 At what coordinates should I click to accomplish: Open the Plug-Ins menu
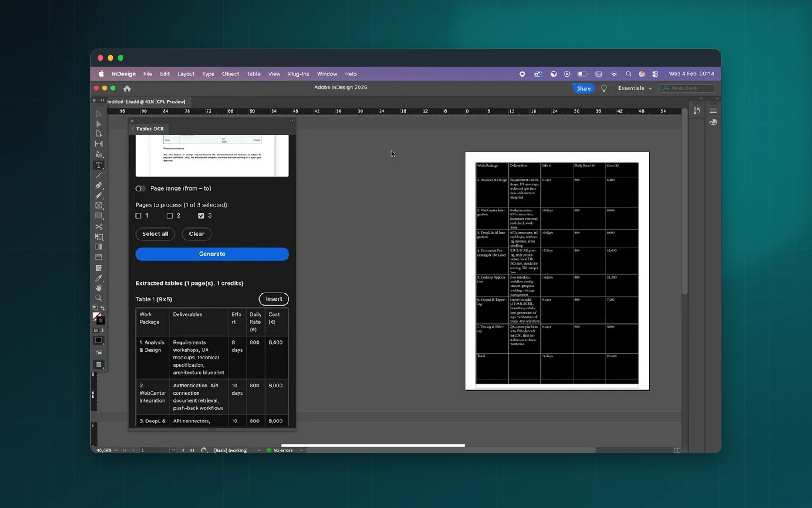pyautogui.click(x=299, y=74)
